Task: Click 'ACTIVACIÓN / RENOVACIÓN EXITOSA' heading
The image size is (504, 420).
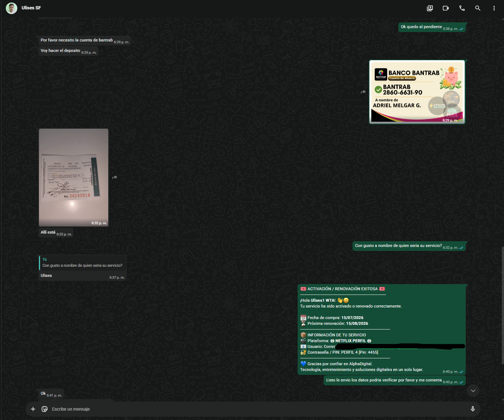Action: (343, 289)
